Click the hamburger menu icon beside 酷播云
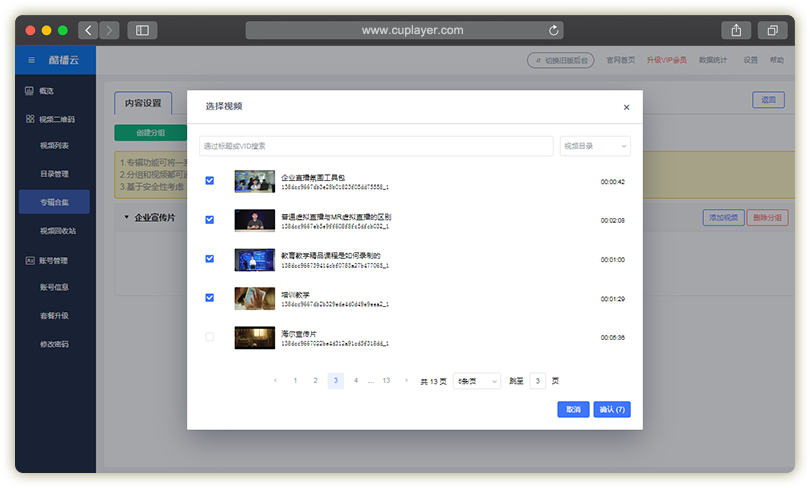Viewport: 810px width, 488px height. [31, 60]
